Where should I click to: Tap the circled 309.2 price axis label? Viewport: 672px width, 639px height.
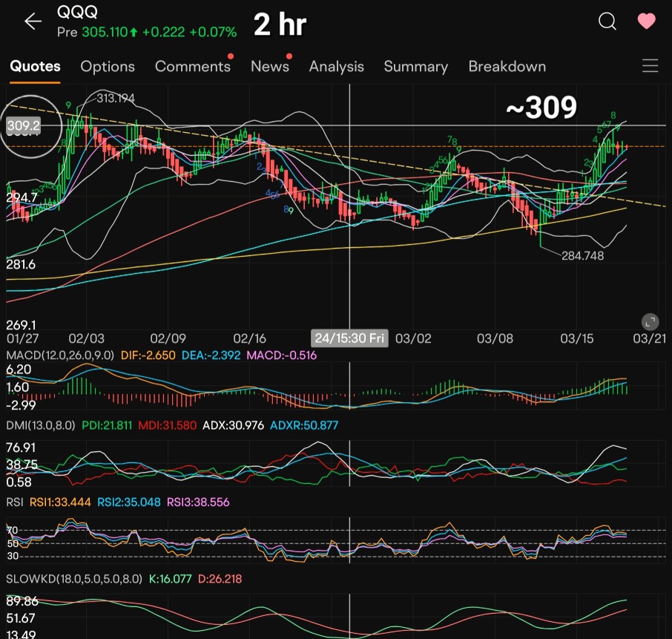click(x=24, y=126)
